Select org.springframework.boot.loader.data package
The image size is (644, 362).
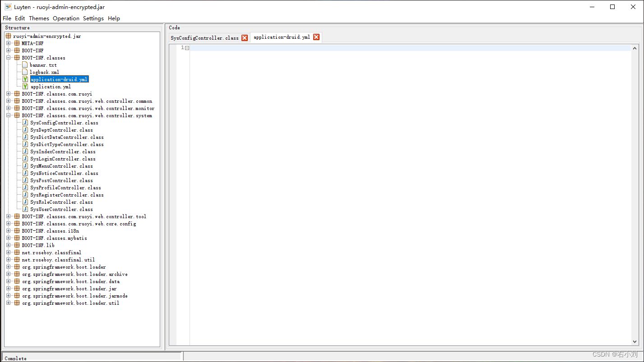[71, 281]
